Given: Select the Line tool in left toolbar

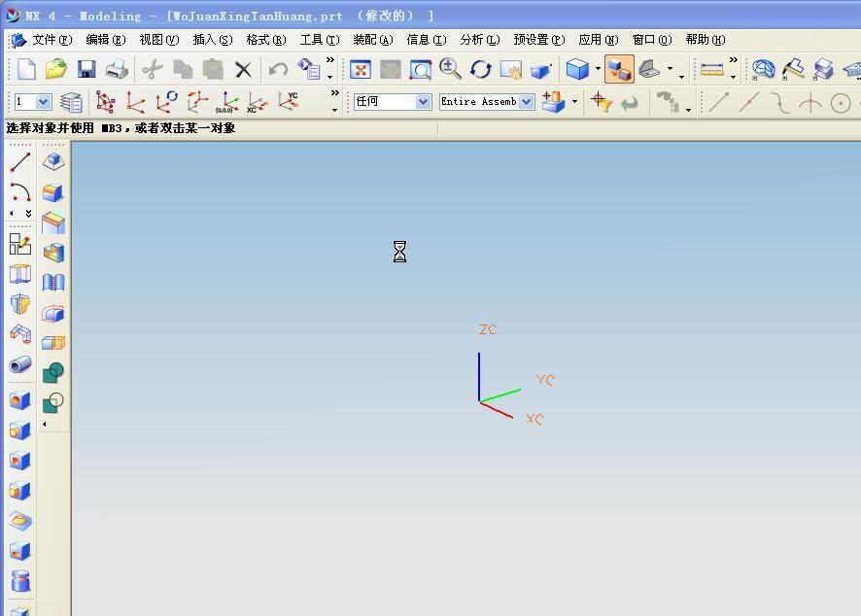Looking at the screenshot, I should (x=20, y=162).
